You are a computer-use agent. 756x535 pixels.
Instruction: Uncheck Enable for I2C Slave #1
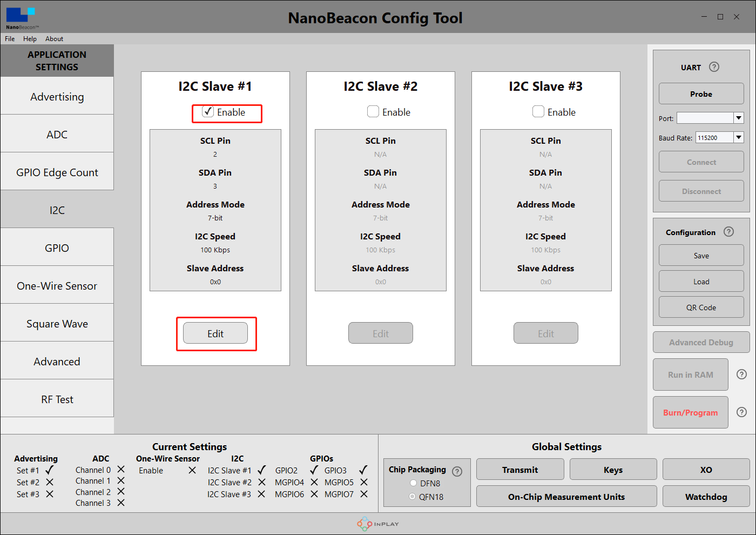coord(208,111)
